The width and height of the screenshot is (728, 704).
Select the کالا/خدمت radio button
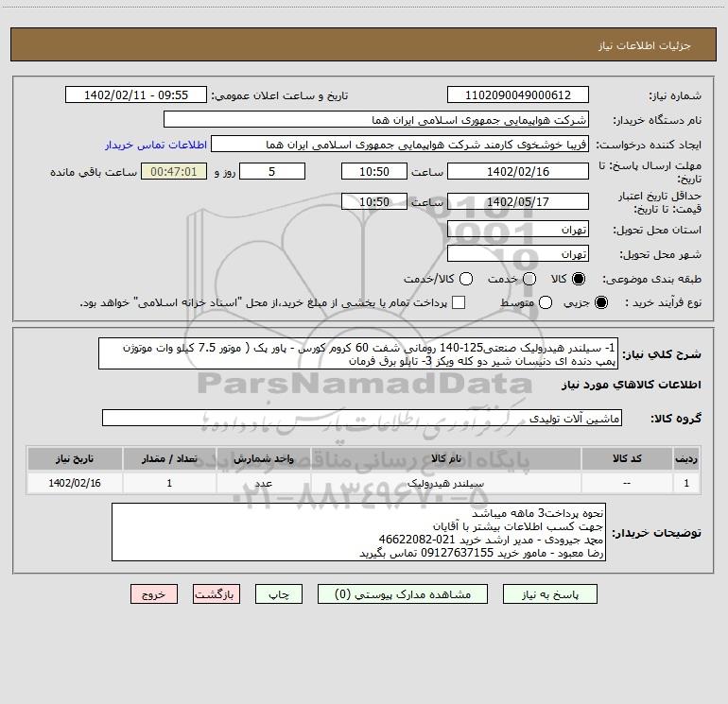(466, 279)
